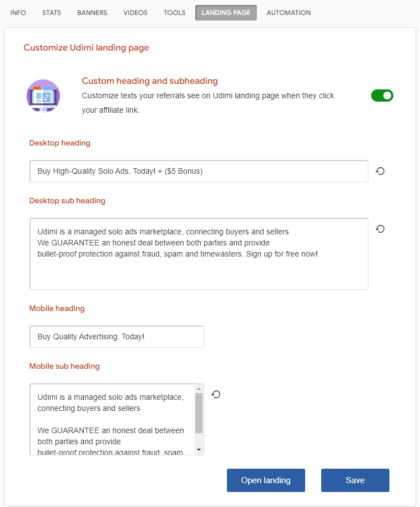Click the mobile sub heading scroll-up arrow
420x507 pixels.
[199, 389]
